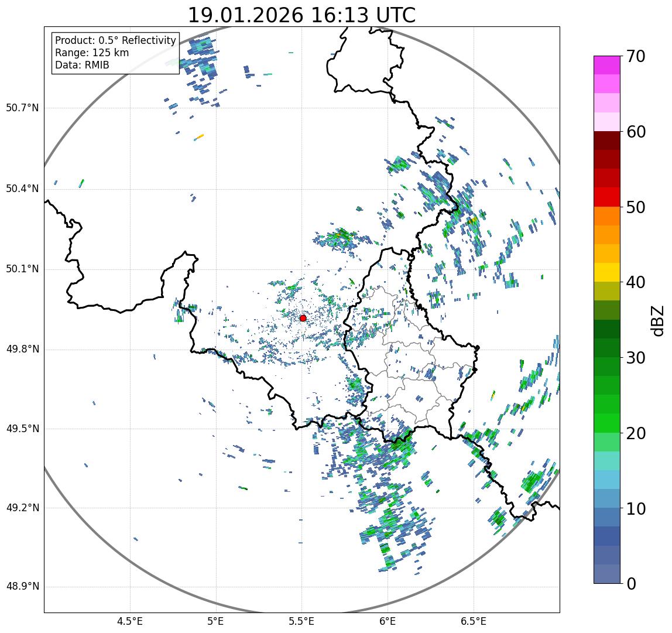The width and height of the screenshot is (672, 633).
Task: Click the 50.1°N latitude label
Action: pos(22,269)
